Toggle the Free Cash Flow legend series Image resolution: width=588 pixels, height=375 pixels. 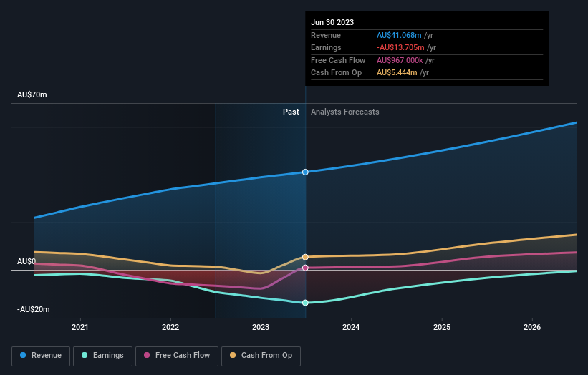point(177,356)
